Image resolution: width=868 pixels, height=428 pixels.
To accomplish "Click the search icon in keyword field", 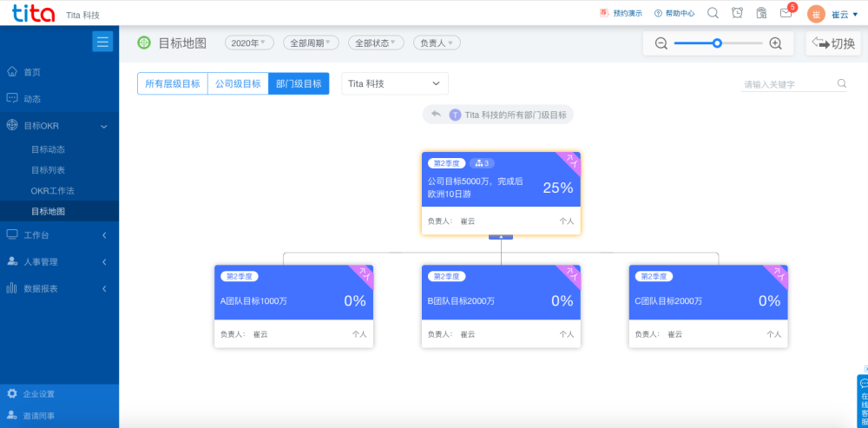I will click(x=841, y=84).
